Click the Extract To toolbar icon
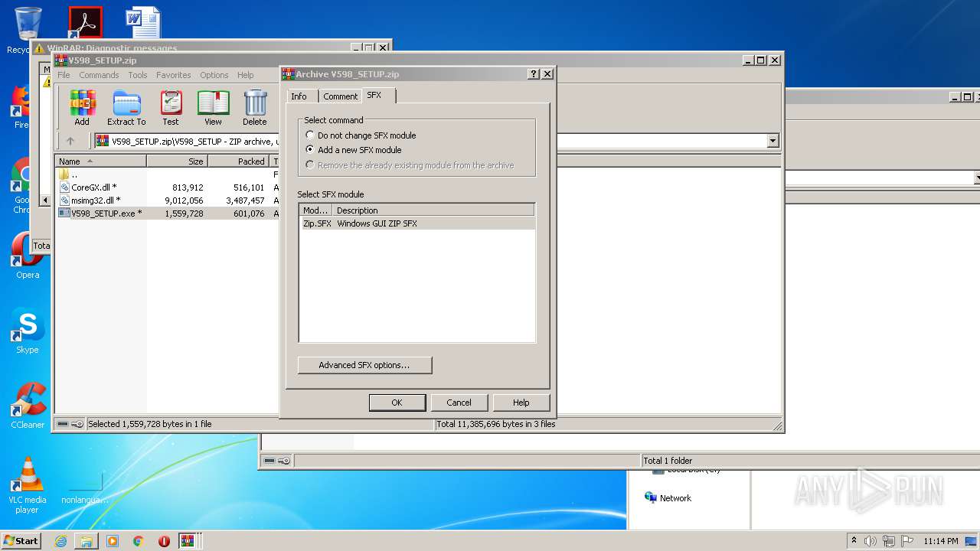Screen dimensions: 980x551 pyautogui.click(x=126, y=108)
